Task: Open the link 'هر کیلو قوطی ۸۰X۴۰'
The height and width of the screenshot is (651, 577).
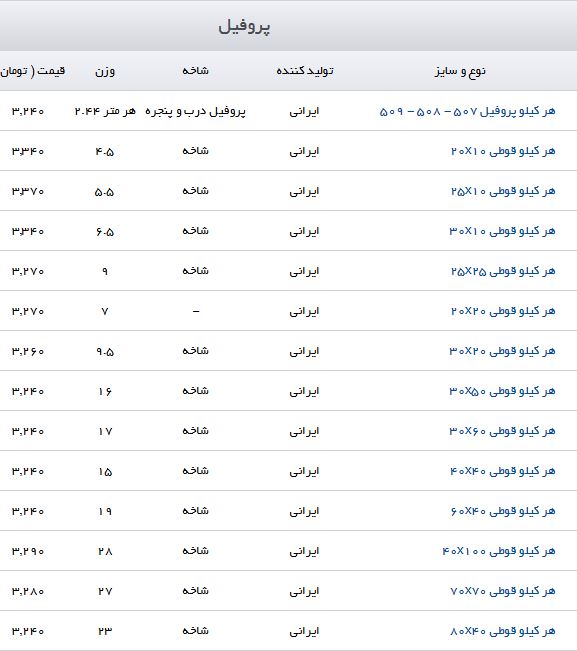Action: (503, 631)
